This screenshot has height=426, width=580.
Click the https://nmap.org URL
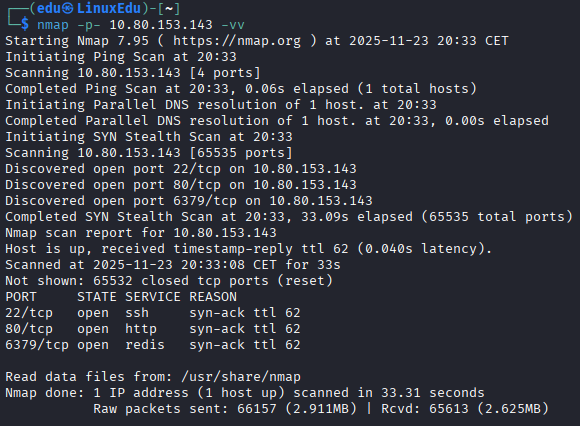click(237, 41)
